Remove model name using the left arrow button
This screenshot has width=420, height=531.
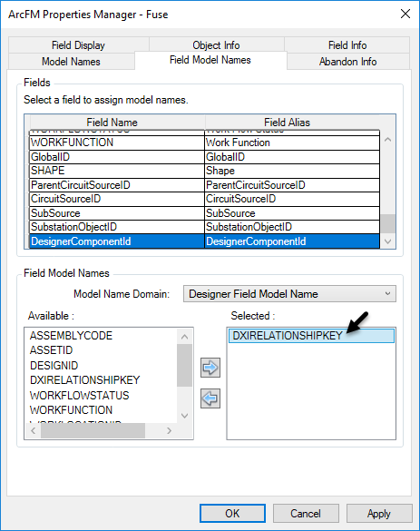(210, 398)
